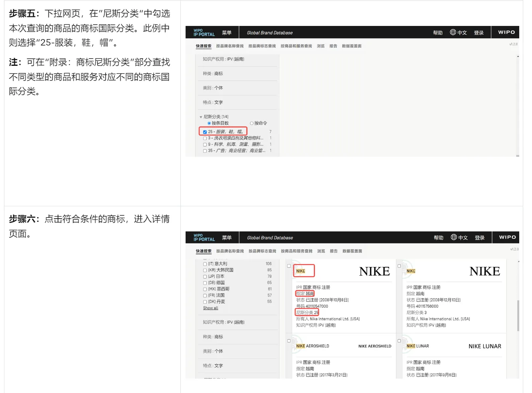The image size is (532, 393).
Task: Open 按商品和服务查找 tab in step six screenshot
Action: click(x=297, y=251)
